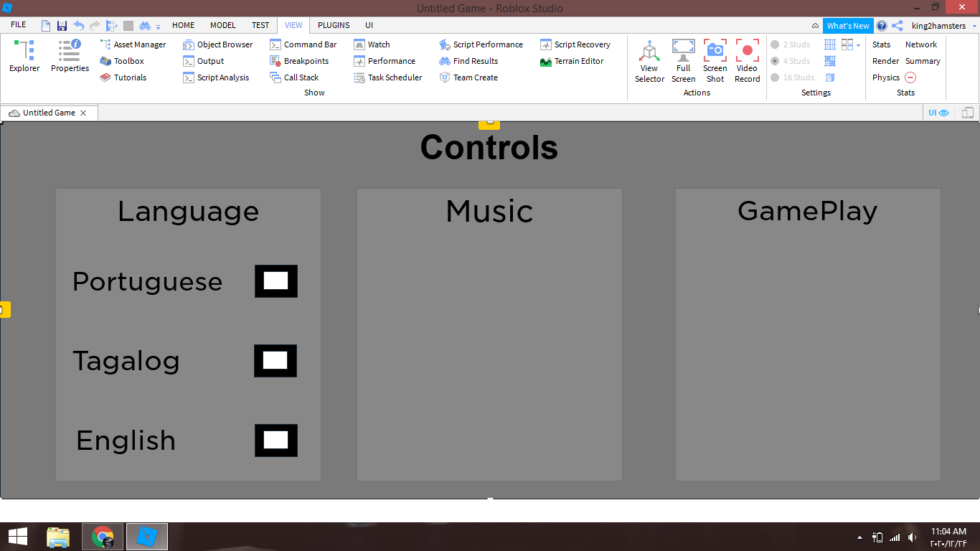
Task: Launch the Tutorials panel
Action: pyautogui.click(x=123, y=77)
